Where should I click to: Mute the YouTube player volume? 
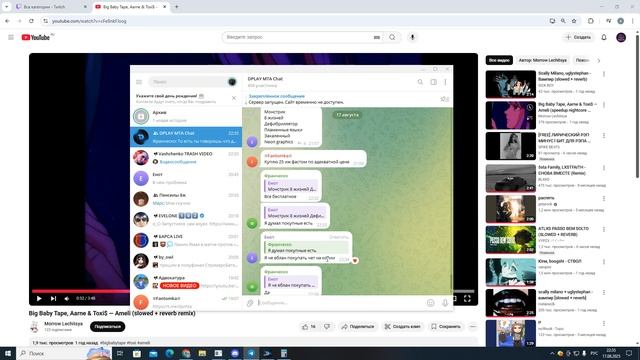(67, 298)
